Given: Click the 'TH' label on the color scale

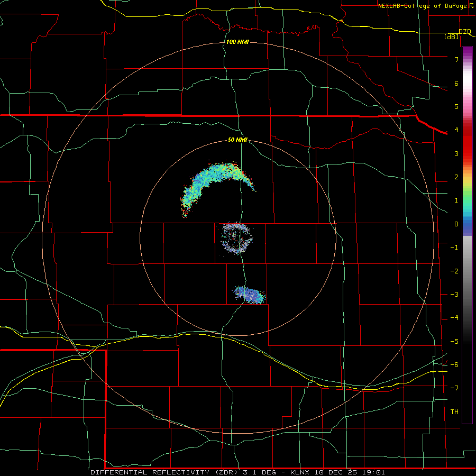Looking at the screenshot, I should [x=454, y=411].
